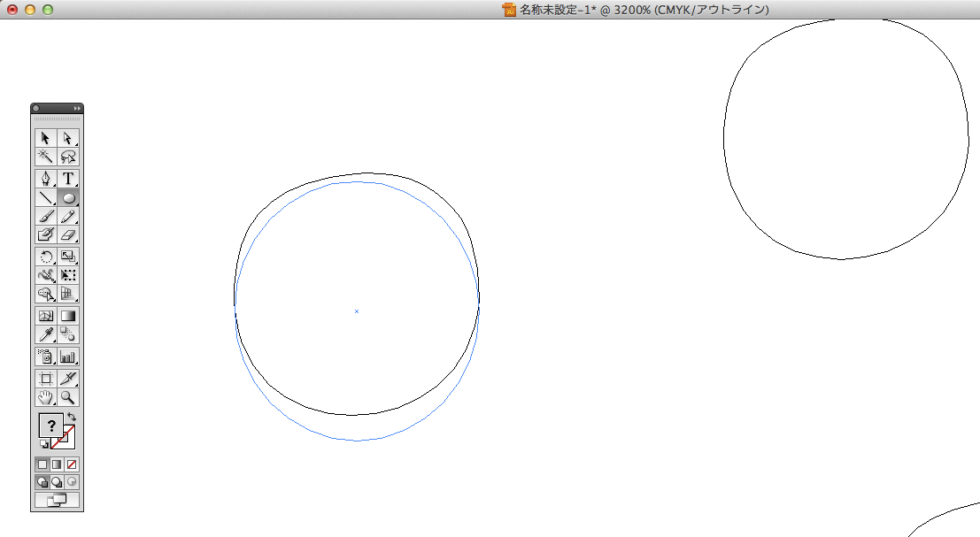Swap fill and stroke colors arrow
The height and width of the screenshot is (537, 980).
(72, 417)
